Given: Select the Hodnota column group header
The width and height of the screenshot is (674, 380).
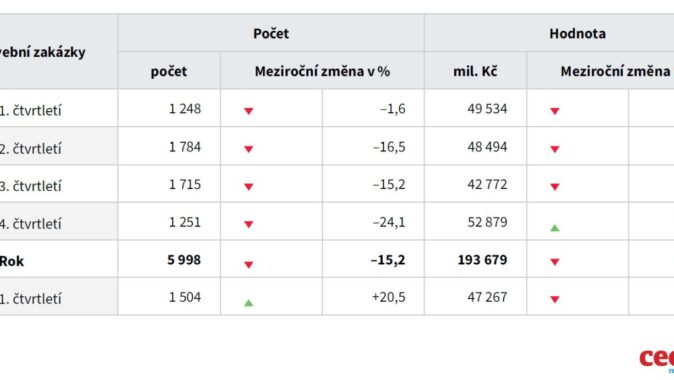Looking at the screenshot, I should (577, 34).
